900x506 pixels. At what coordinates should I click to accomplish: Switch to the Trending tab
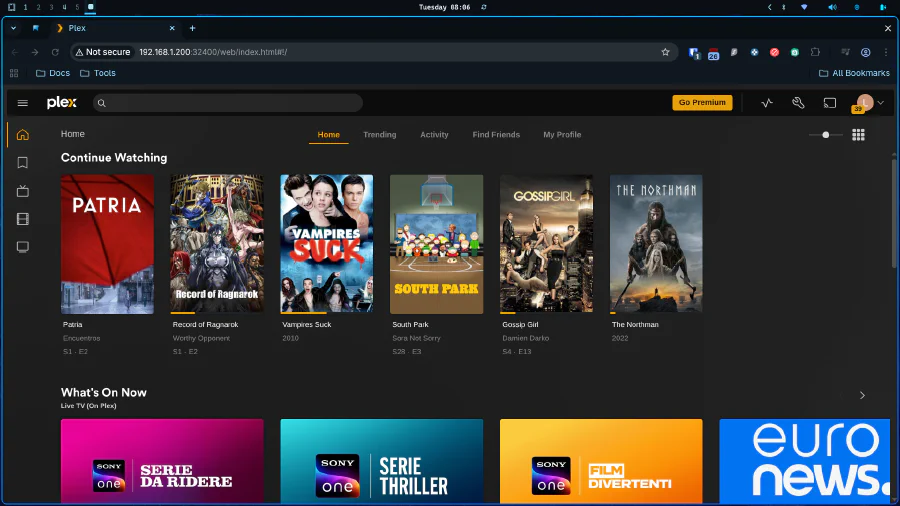point(379,135)
